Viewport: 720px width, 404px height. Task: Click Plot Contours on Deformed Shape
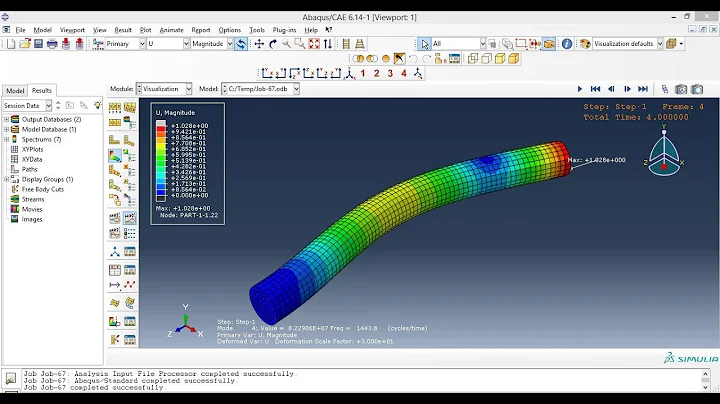[115, 156]
